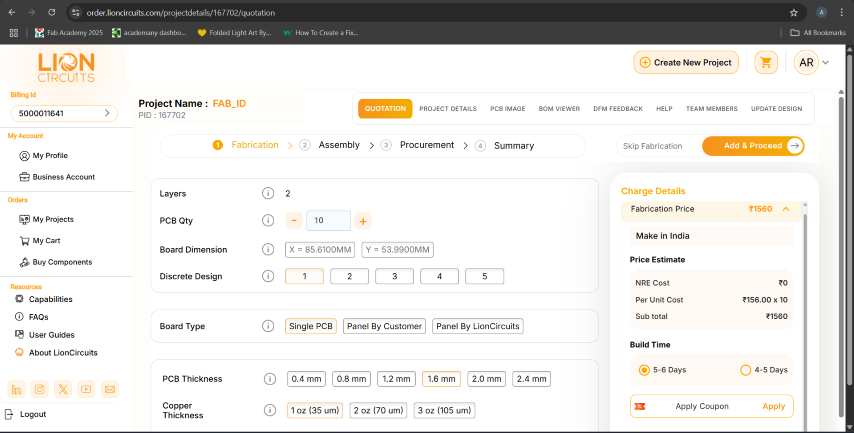Click info icon next to PCB Thickness
Viewport: 854px width, 433px height.
tap(270, 379)
